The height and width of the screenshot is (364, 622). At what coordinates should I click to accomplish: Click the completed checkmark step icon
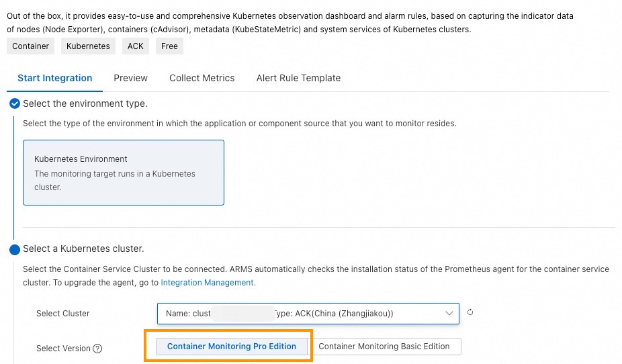(x=15, y=103)
